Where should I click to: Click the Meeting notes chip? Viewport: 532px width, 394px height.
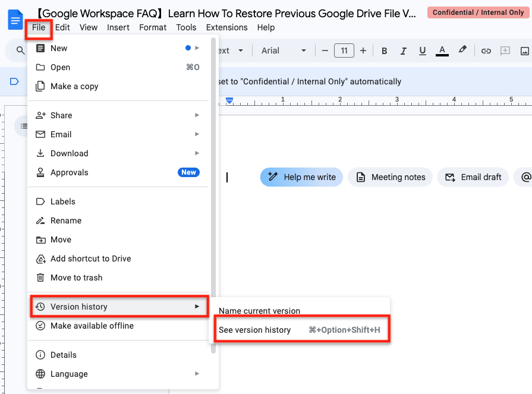[x=390, y=177]
